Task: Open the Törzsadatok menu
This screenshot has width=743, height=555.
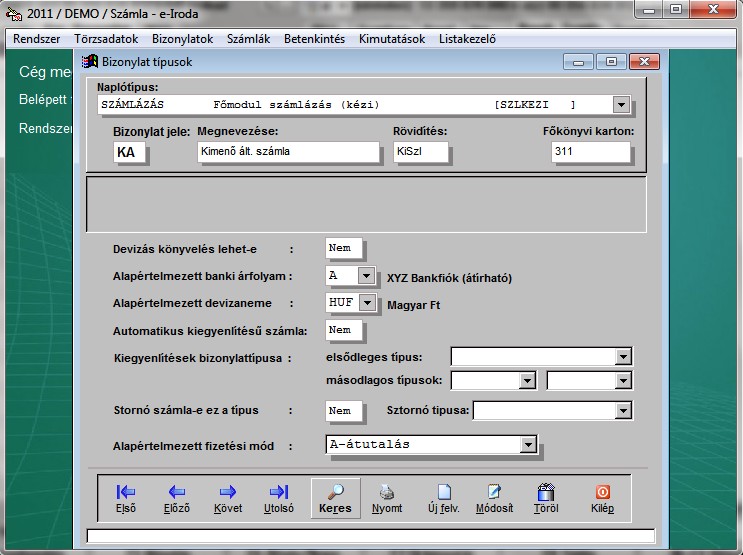Action: click(x=106, y=39)
